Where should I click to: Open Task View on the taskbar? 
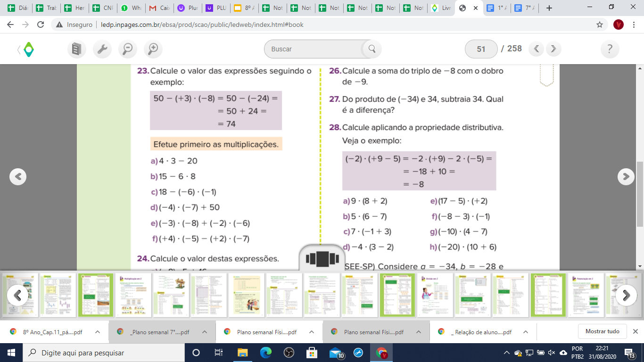click(x=219, y=353)
